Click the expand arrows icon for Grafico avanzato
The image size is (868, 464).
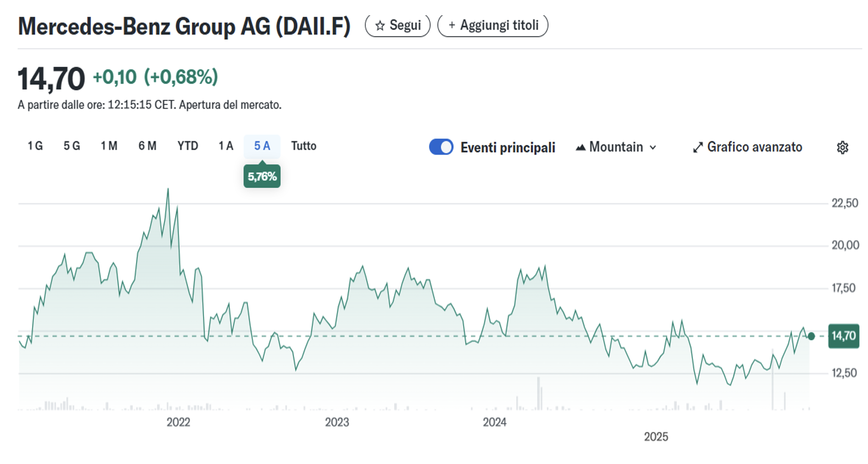tap(697, 147)
